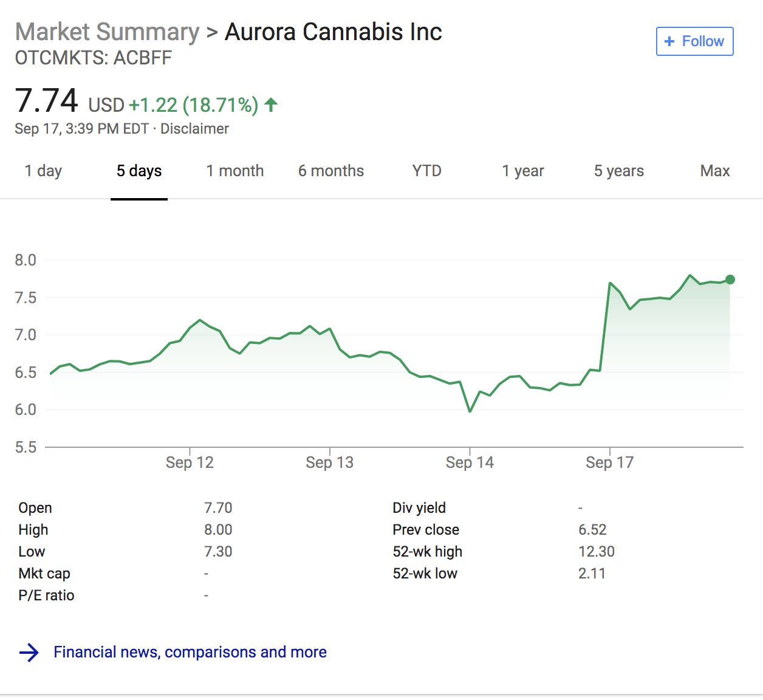Click the Market Summary breadcrumb
Screen dimensions: 763x700
point(107,32)
